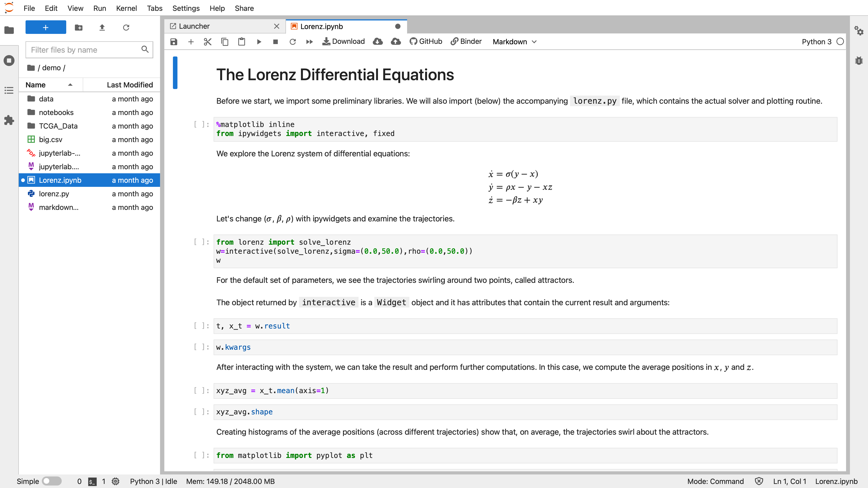Reverse the Name column sort order

pos(51,84)
